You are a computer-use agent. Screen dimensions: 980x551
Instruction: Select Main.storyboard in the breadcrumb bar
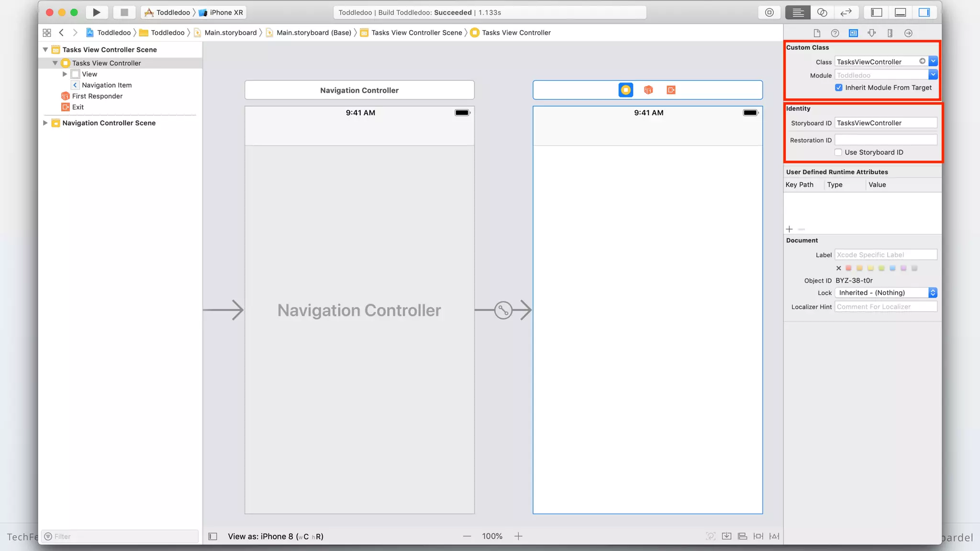click(230, 33)
